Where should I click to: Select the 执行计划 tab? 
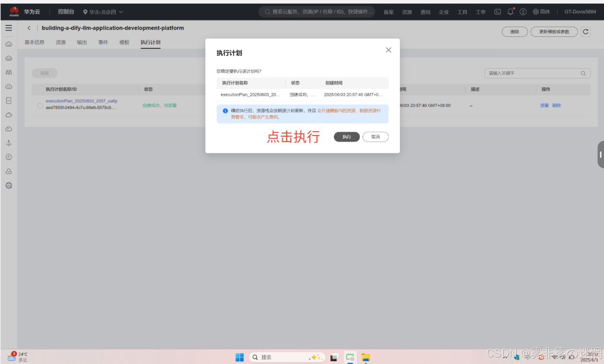point(150,43)
